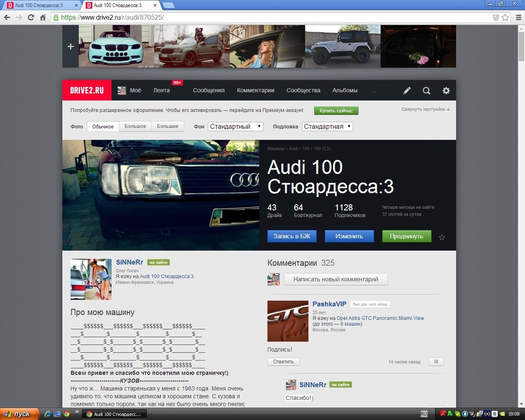Viewport: 525px width, 420px height.
Task: Go to browser home page icon
Action: coord(43,17)
